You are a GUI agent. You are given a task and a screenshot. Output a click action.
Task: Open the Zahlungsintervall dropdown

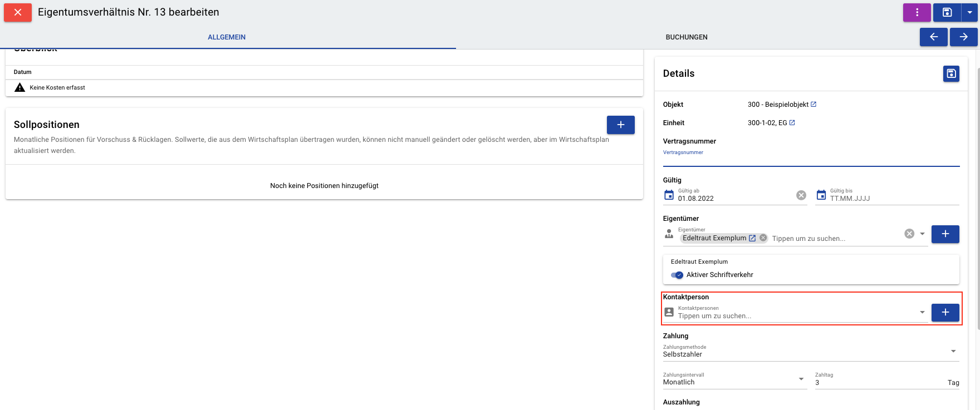pyautogui.click(x=735, y=380)
